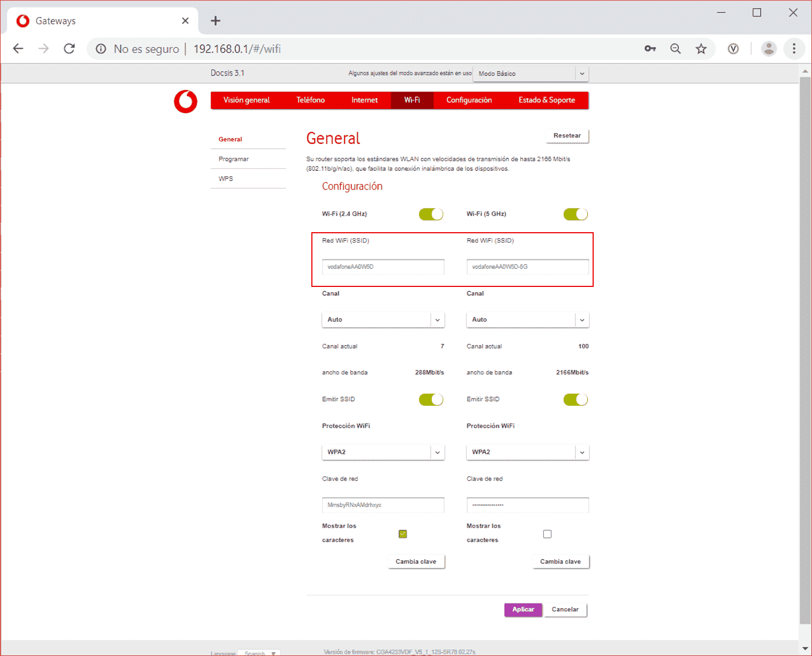Click the Resetear button
The height and width of the screenshot is (656, 812).
[x=567, y=136]
